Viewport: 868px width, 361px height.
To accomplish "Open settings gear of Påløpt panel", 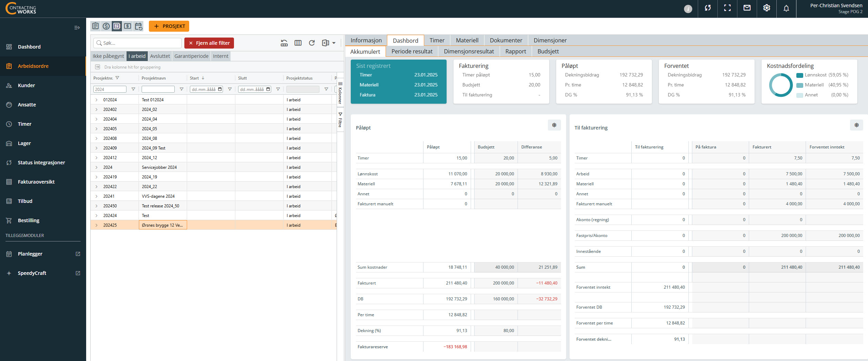I will point(554,125).
